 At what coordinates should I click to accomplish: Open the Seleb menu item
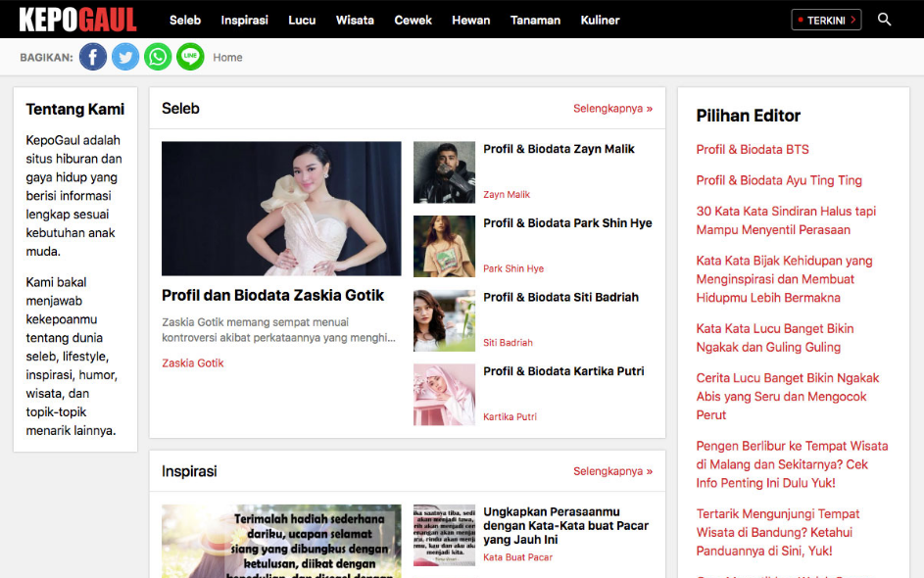point(185,20)
